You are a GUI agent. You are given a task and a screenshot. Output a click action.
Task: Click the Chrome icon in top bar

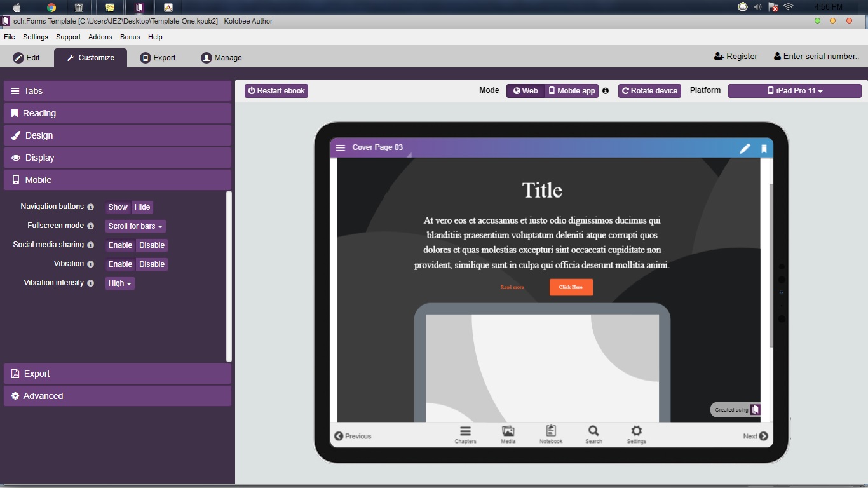point(51,8)
